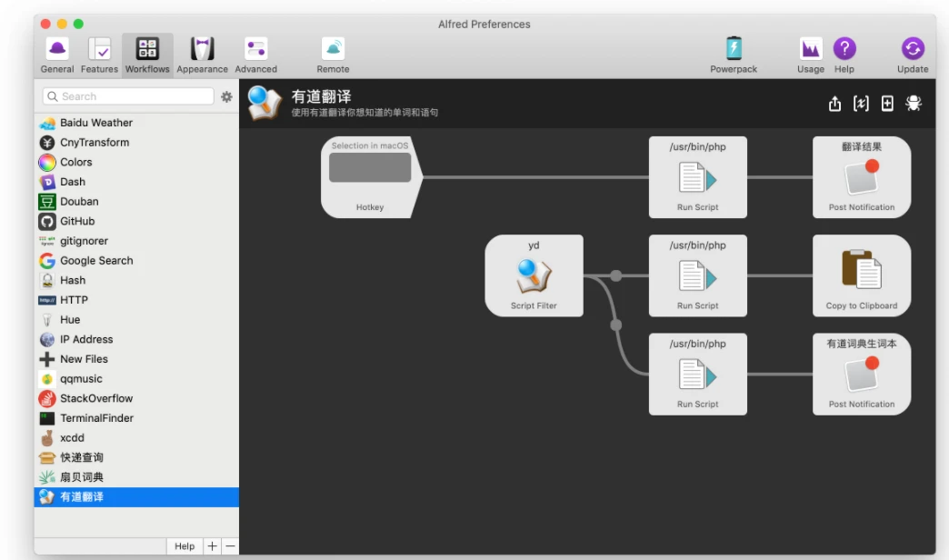949x560 pixels.
Task: Select the Copy to Clipboard node
Action: (862, 275)
